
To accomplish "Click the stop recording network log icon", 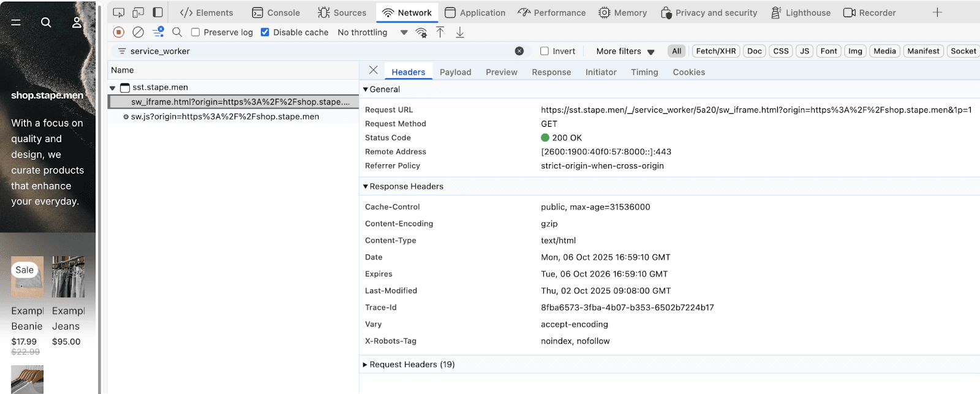I will click(119, 32).
